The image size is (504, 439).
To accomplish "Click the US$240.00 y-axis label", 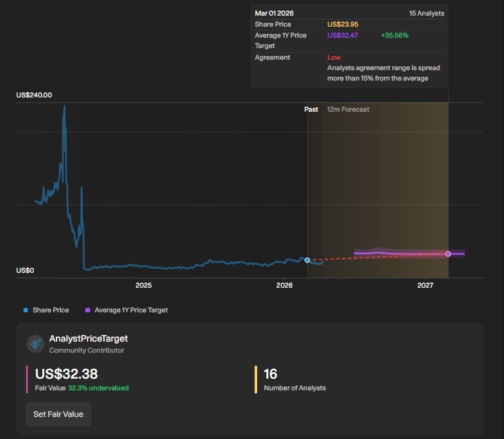I will point(34,95).
